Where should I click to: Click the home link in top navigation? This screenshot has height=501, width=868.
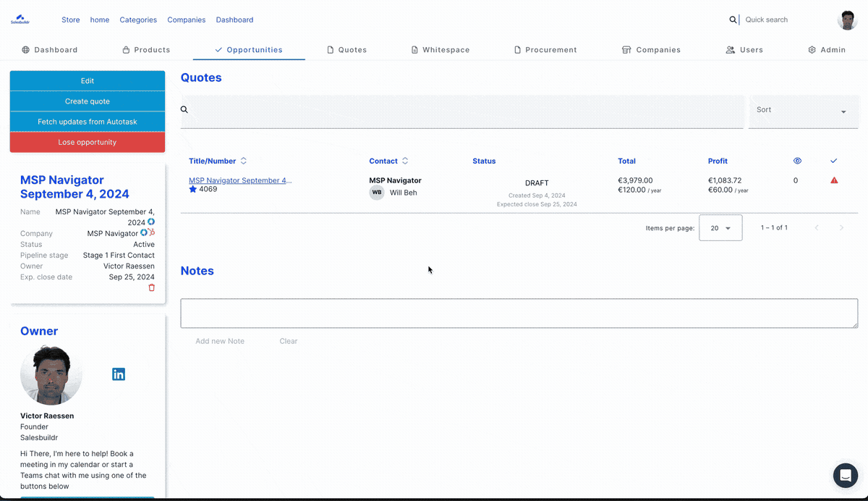[100, 20]
